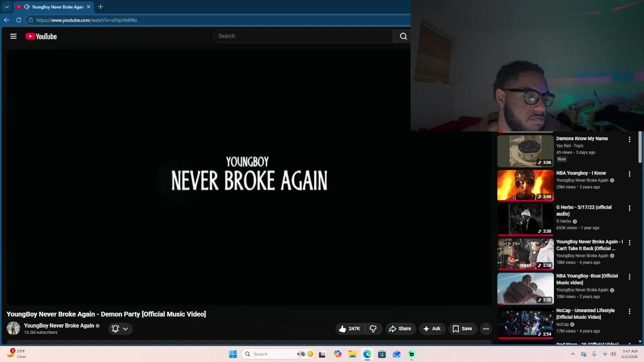This screenshot has height=362, width=644.
Task: Open YoungBoy Never Broke Again channel name link
Action: tap(59, 326)
